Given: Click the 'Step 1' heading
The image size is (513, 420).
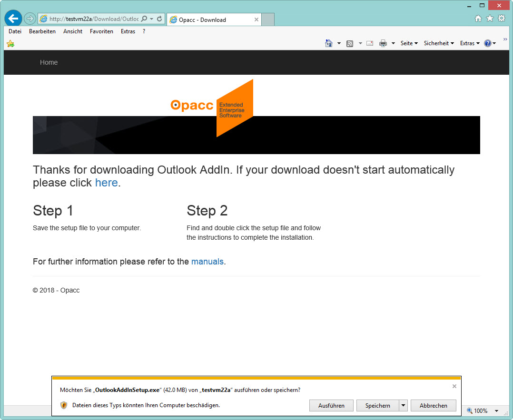Looking at the screenshot, I should (x=53, y=211).
